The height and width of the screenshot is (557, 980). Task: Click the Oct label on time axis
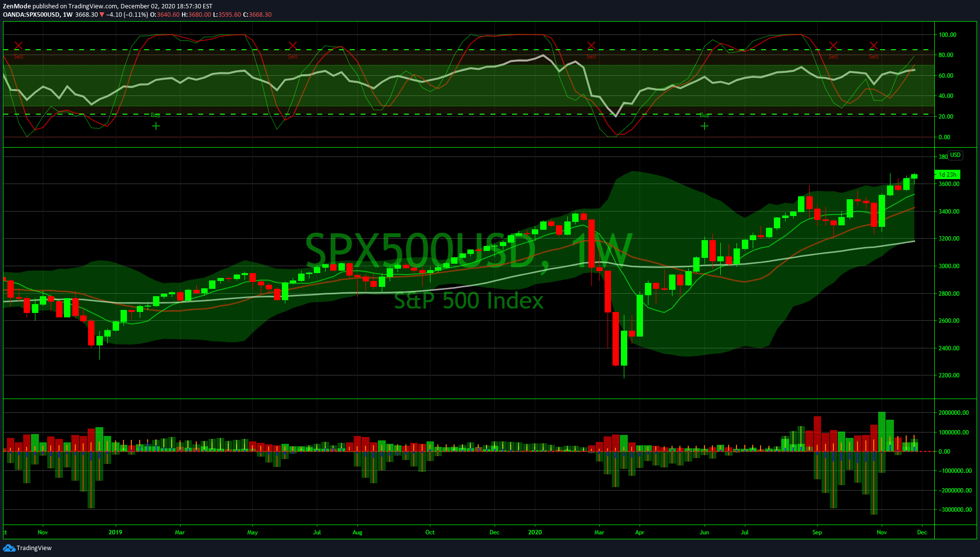click(x=430, y=532)
